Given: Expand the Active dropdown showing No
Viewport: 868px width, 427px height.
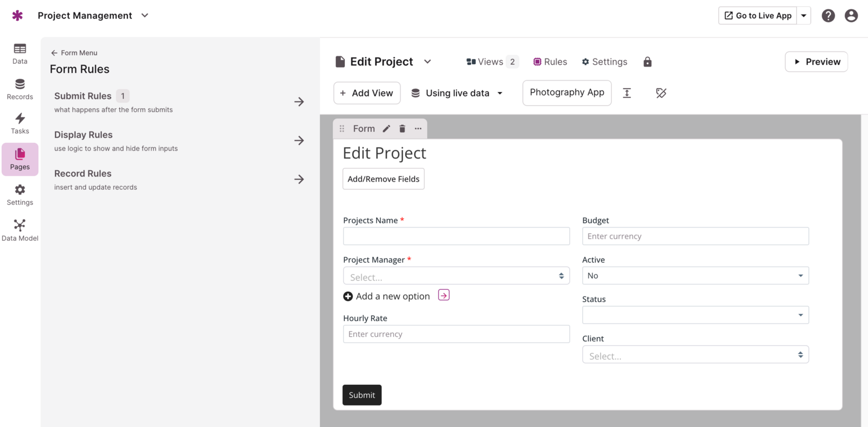Looking at the screenshot, I should [x=695, y=276].
